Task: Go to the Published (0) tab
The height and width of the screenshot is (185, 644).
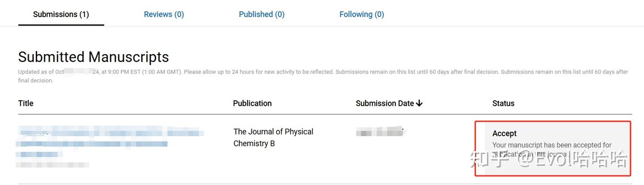Action: pyautogui.click(x=262, y=14)
